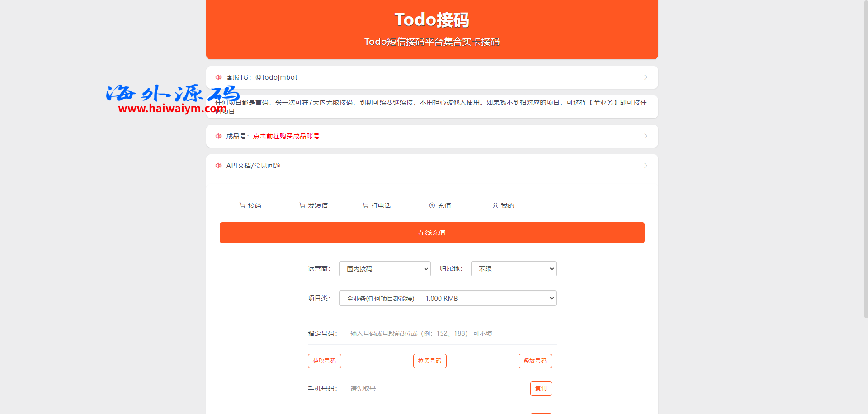
Task: Click the 释放号码 button
Action: tap(535, 361)
